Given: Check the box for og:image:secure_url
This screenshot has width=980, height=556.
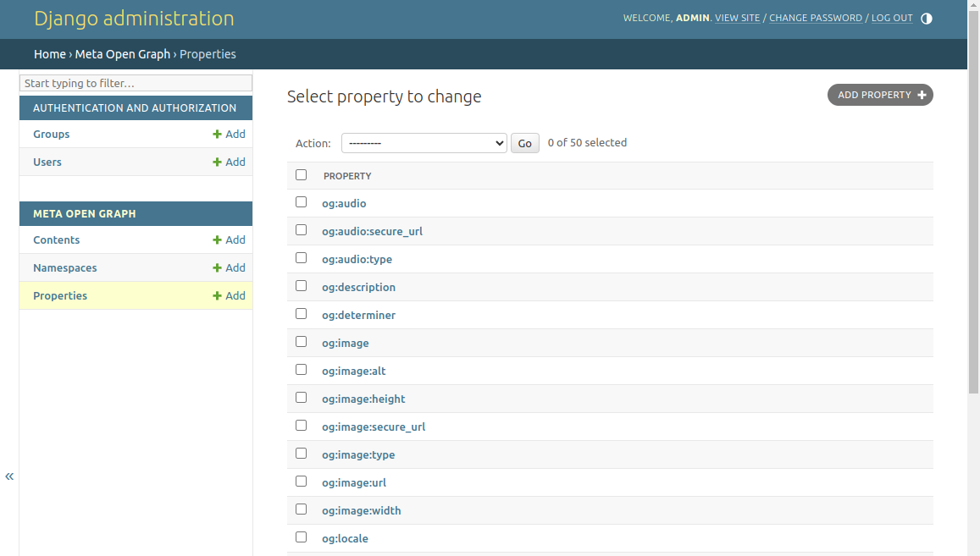Looking at the screenshot, I should click(302, 425).
